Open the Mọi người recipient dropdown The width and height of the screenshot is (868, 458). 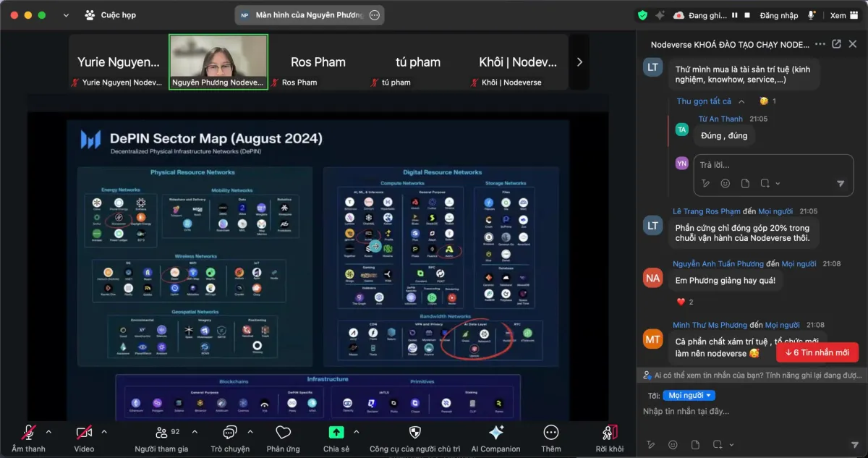coord(689,395)
